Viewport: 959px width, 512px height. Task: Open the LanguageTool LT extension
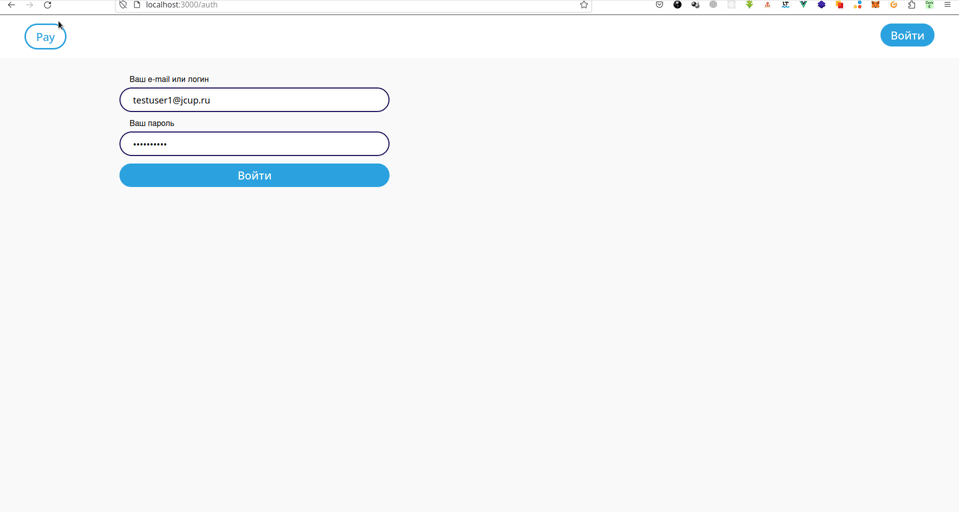point(785,5)
